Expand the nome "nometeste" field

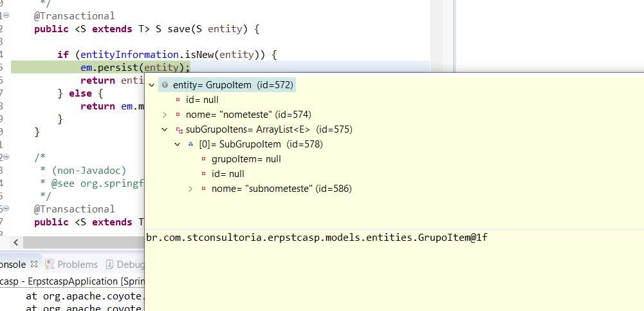(x=165, y=115)
